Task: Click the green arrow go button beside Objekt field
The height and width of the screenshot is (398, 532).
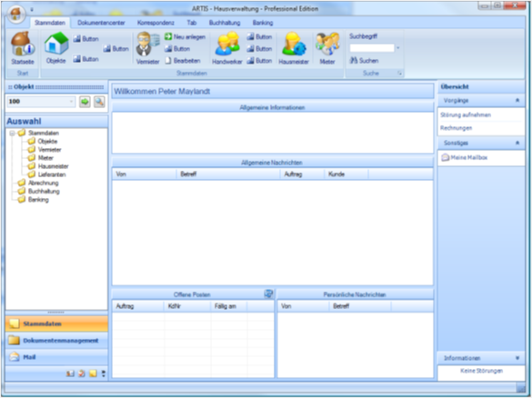Action: tap(85, 102)
